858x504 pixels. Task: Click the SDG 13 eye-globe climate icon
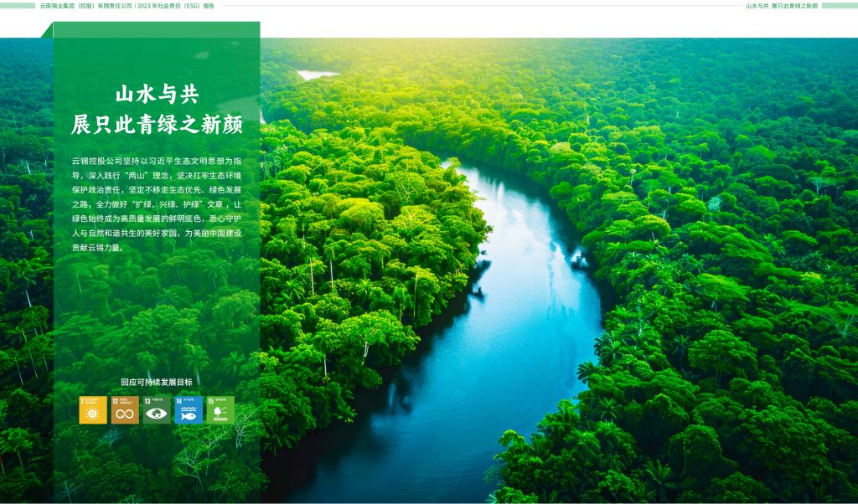pyautogui.click(x=157, y=410)
